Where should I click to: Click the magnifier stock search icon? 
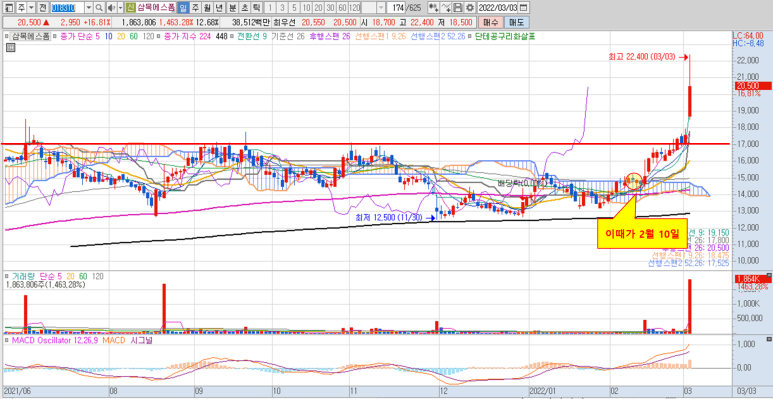pos(99,8)
